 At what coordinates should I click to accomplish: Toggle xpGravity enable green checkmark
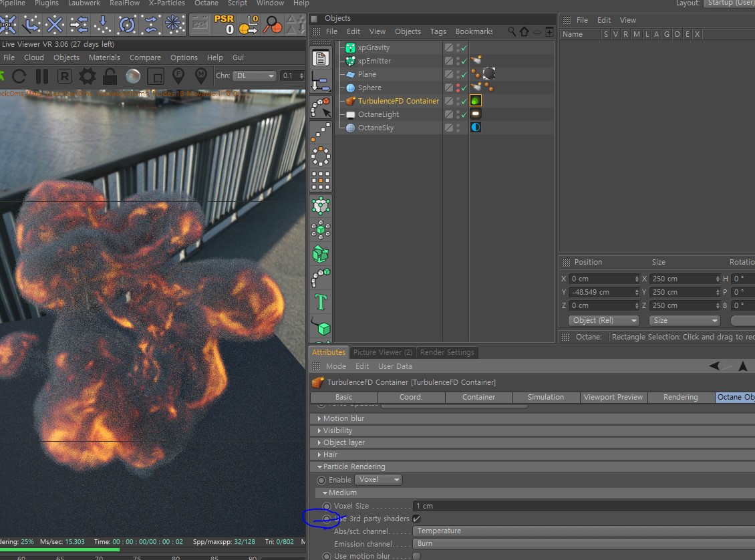pos(464,47)
